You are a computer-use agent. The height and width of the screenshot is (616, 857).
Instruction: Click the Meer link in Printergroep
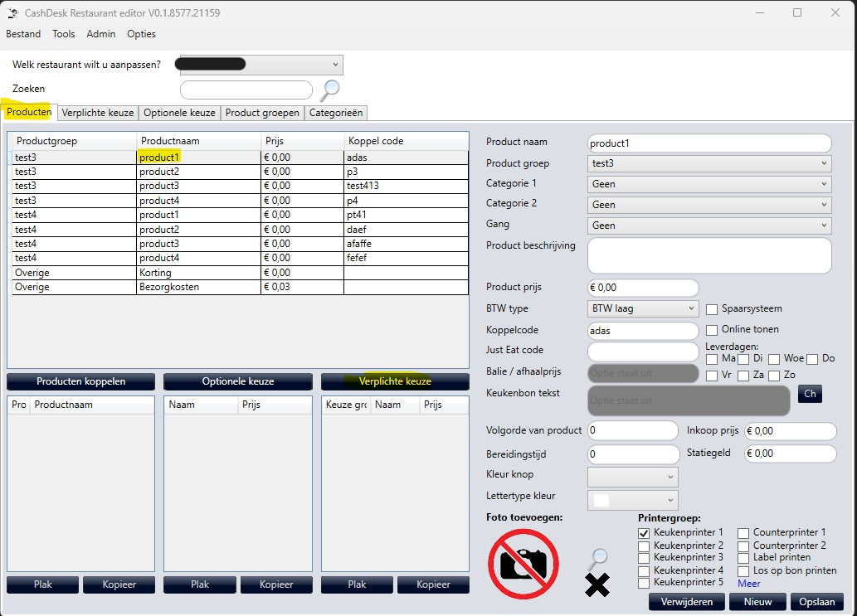747,584
